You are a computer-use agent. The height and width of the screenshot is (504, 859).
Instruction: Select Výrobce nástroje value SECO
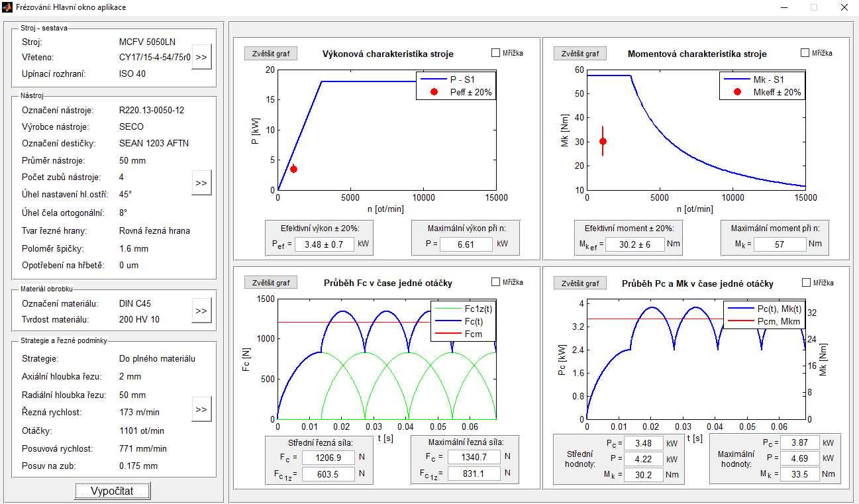(x=131, y=126)
